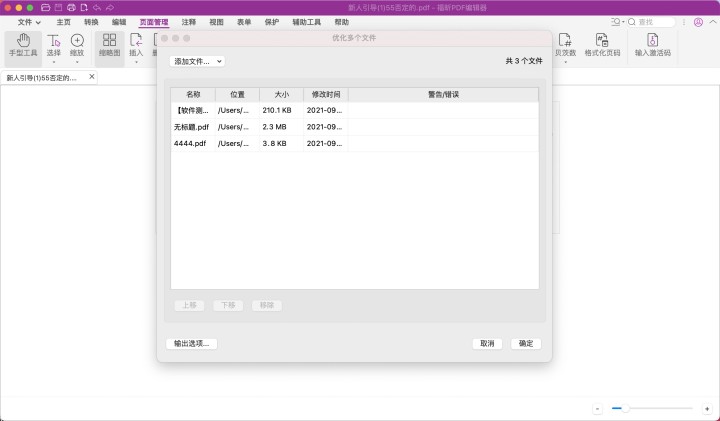Open the Add Files (添加文件...) dropdown
This screenshot has height=421, width=720.
(197, 61)
